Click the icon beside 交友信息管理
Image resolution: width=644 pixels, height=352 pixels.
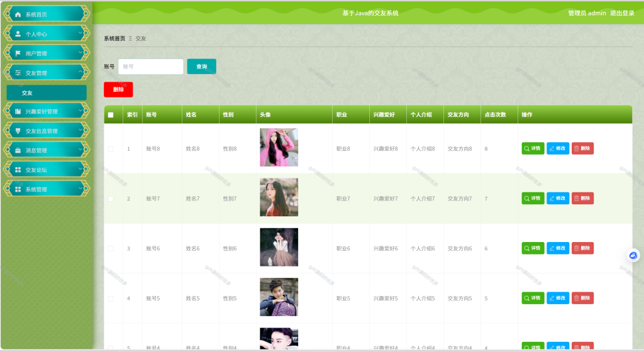click(18, 131)
